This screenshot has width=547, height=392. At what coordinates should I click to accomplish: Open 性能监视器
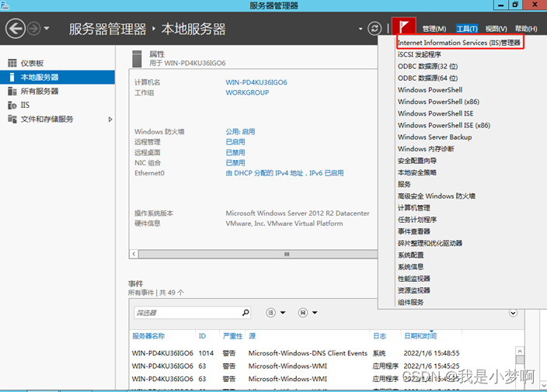413,279
